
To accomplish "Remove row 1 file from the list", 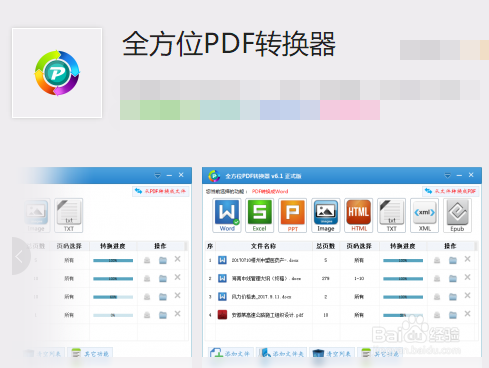I will pos(467,259).
